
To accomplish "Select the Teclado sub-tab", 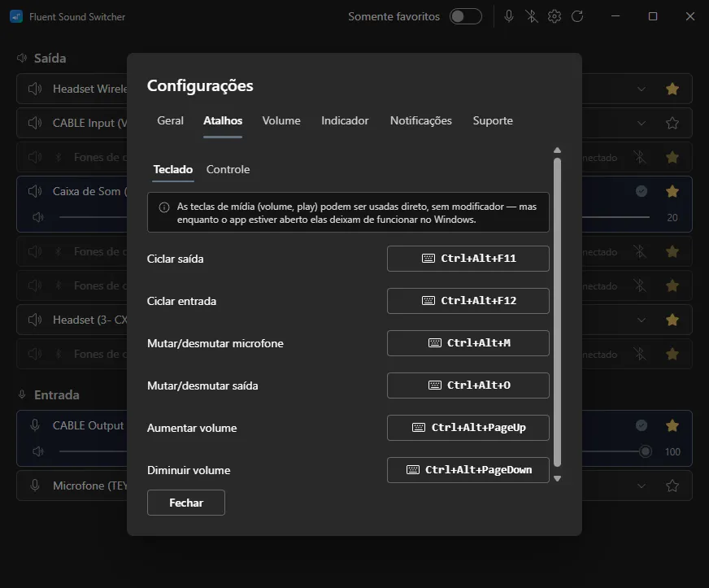I will point(172,170).
